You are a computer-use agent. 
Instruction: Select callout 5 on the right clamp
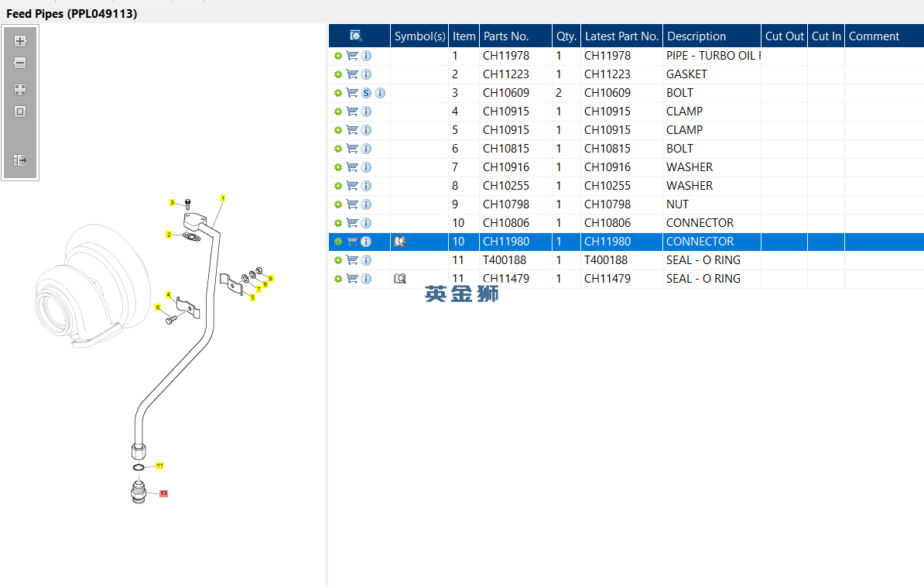click(x=252, y=297)
